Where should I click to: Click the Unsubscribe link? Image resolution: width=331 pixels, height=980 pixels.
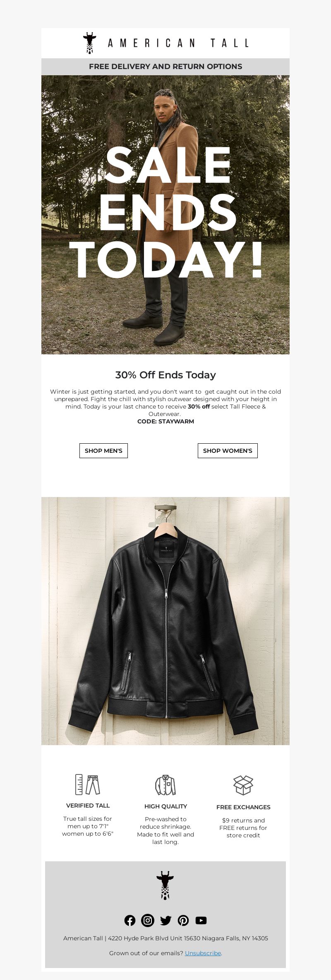tap(203, 953)
